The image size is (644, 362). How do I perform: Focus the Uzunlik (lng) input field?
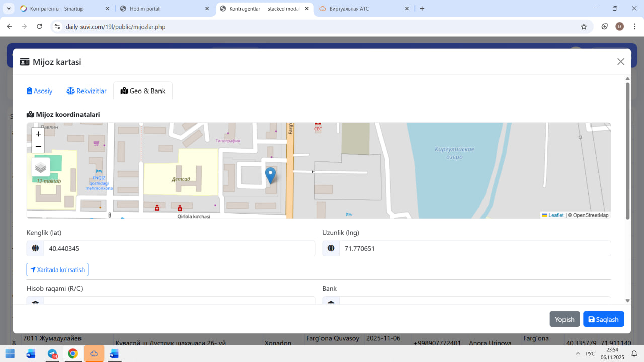click(474, 248)
